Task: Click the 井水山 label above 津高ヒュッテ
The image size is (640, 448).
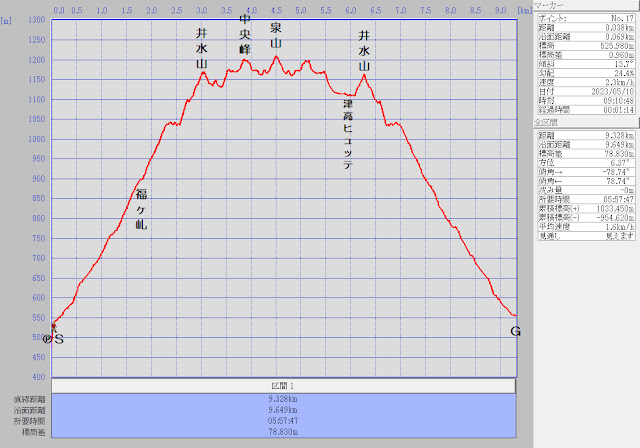Action: 364,51
